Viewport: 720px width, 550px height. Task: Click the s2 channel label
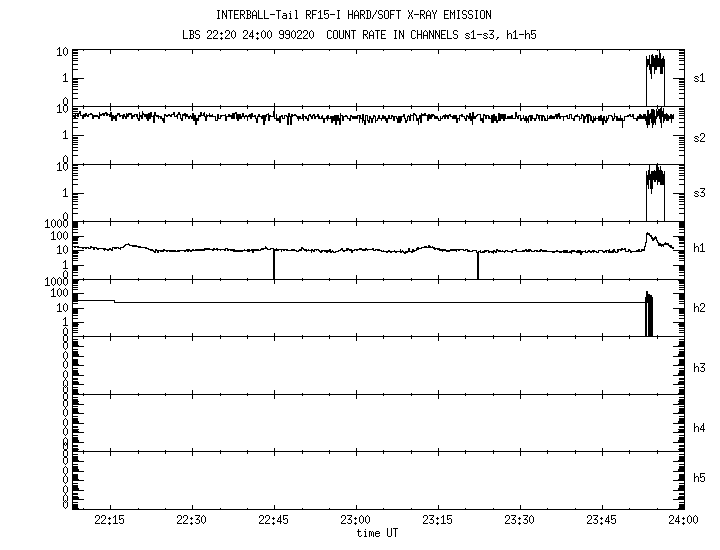700,137
